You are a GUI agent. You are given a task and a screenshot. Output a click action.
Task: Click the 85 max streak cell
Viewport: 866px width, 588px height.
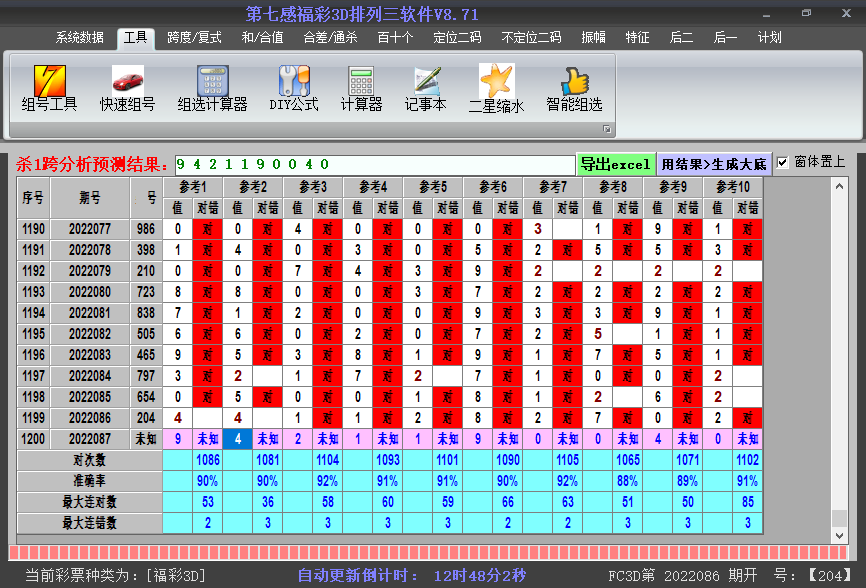[x=748, y=502]
